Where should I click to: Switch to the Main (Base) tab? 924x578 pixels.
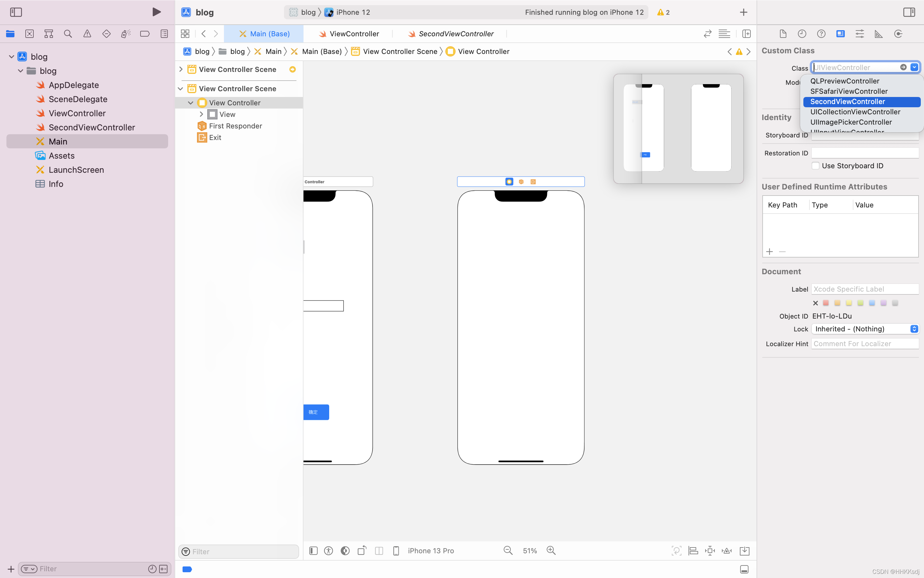coord(264,34)
